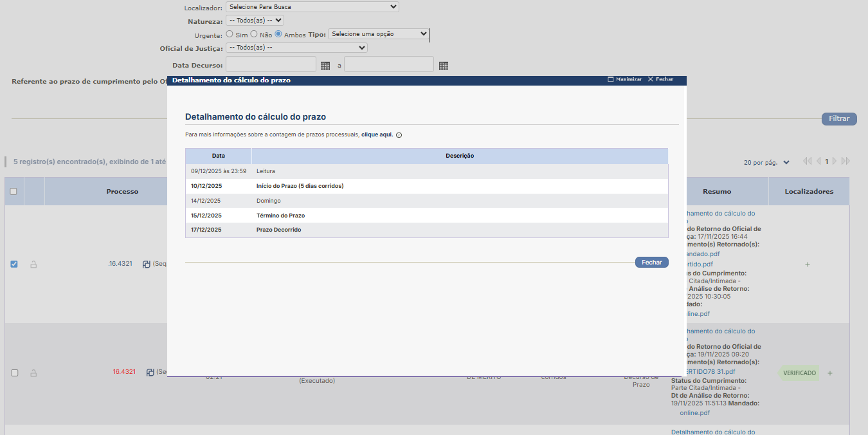Open the Data Decurso start date calendar
The image size is (868, 435).
click(325, 66)
